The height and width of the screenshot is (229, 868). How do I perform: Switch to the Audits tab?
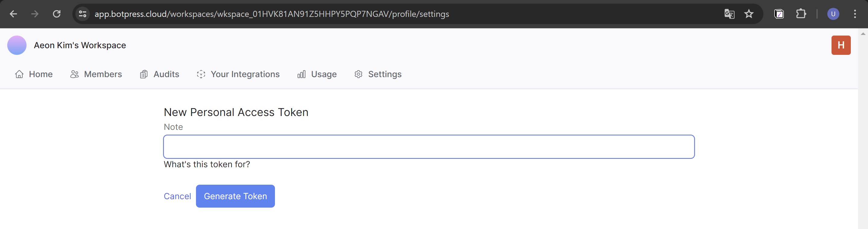[x=160, y=74]
